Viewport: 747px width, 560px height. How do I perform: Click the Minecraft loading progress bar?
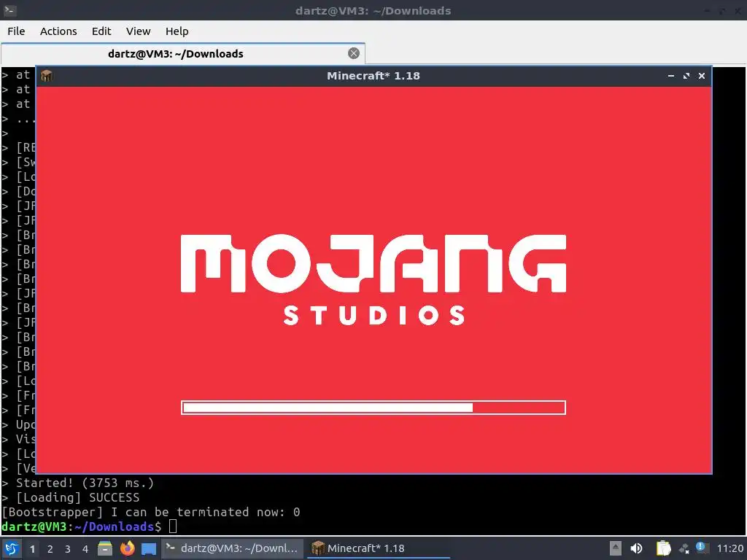(373, 408)
